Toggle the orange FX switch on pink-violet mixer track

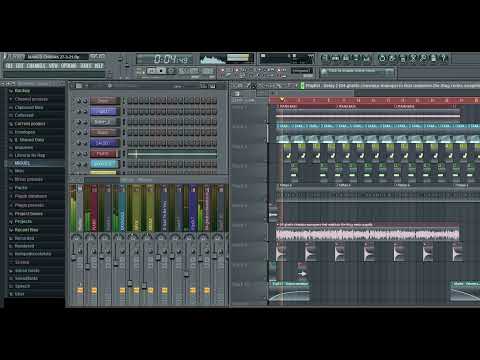206,291
